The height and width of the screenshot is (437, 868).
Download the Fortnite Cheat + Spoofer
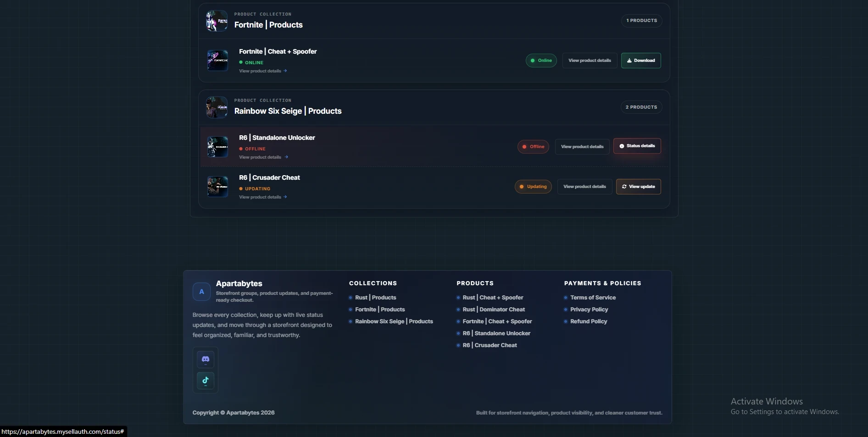(641, 61)
